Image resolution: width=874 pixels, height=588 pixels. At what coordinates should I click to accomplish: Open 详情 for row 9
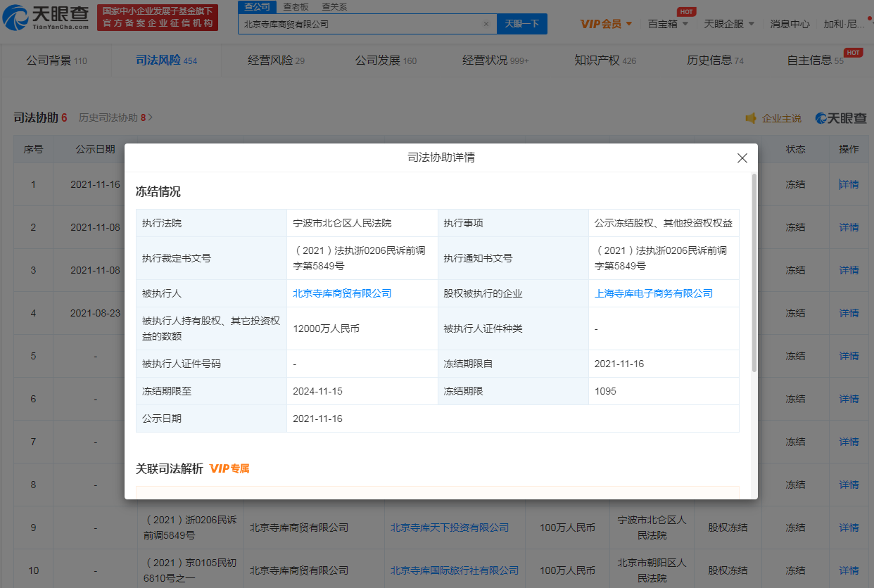coord(849,528)
